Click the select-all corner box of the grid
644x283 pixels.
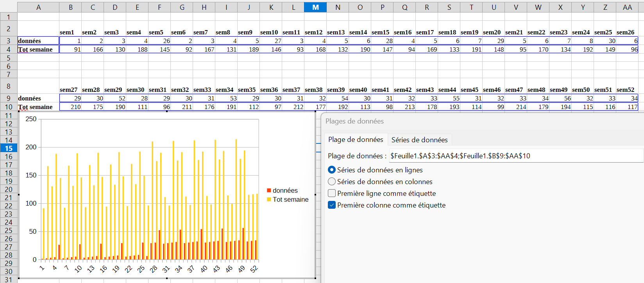(x=9, y=7)
